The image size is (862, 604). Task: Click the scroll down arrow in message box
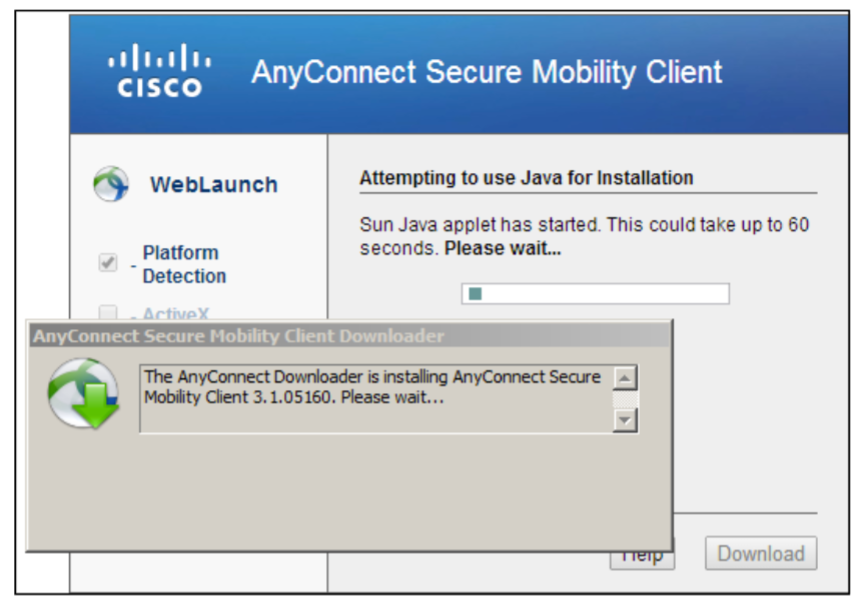625,420
